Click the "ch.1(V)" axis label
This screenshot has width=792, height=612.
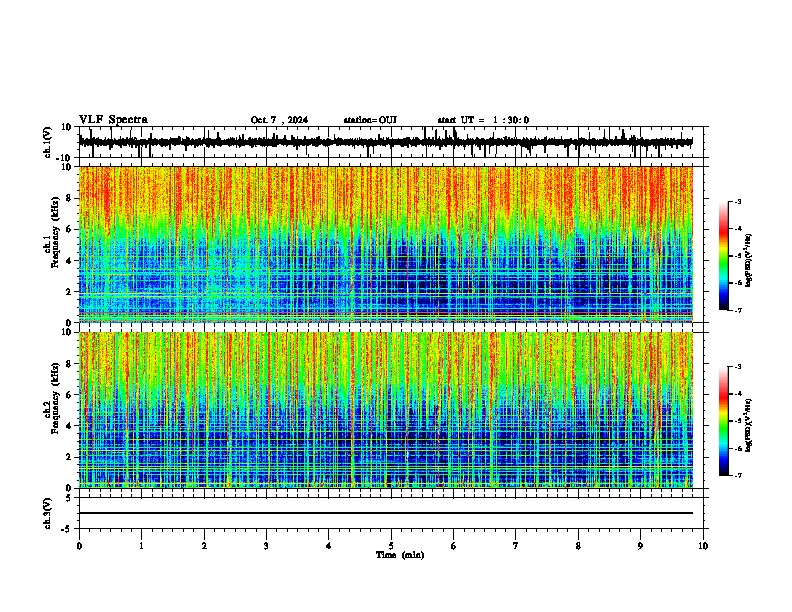[48, 142]
